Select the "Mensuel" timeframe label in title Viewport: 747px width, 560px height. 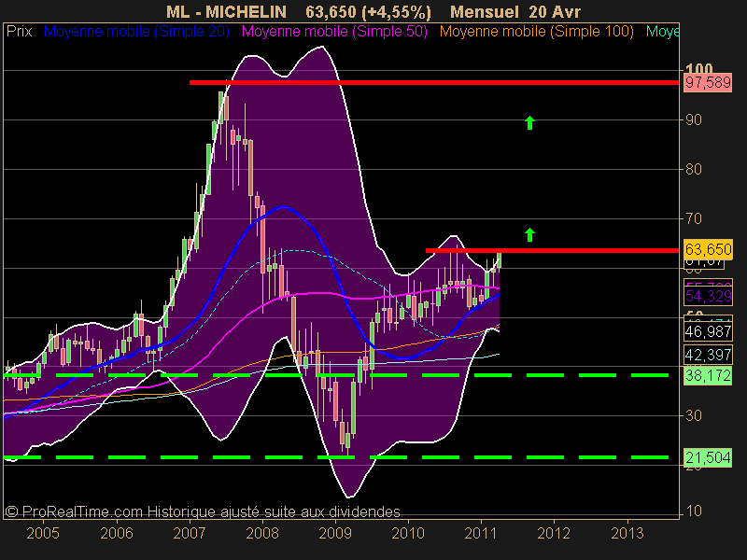point(485,12)
